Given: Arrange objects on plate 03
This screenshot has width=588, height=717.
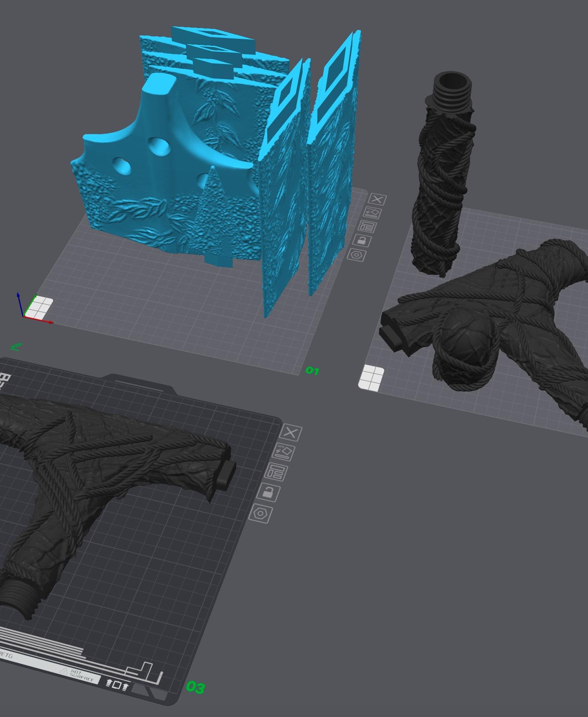Looking at the screenshot, I should (276, 472).
